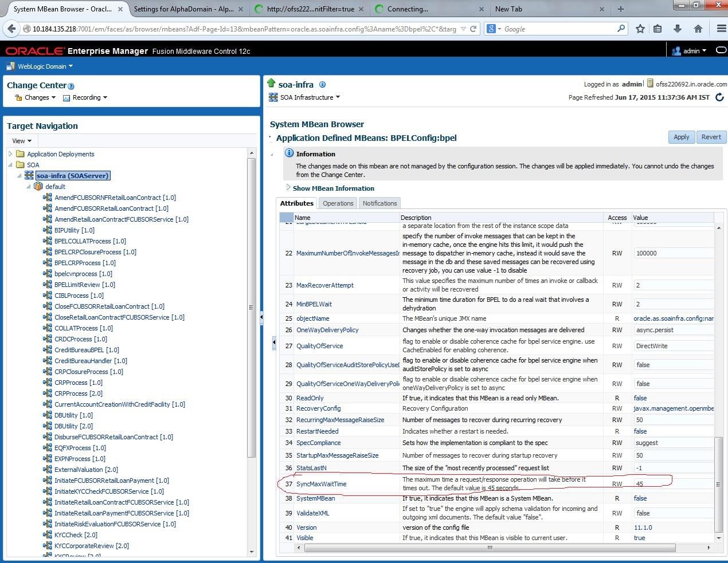Open the MaxRecoverAttempt attribute link
The image size is (728, 563).
pyautogui.click(x=325, y=285)
